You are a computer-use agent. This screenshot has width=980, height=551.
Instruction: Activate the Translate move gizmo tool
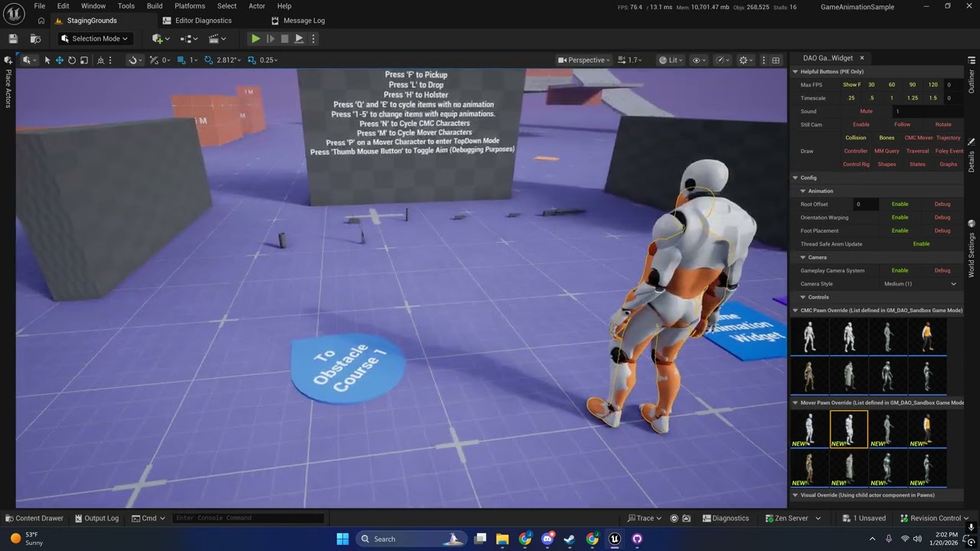click(59, 60)
